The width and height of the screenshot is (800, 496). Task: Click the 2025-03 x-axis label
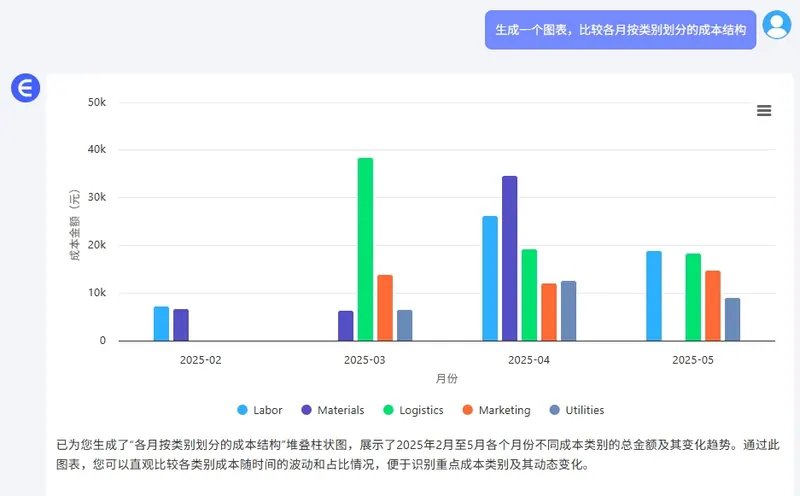point(365,358)
